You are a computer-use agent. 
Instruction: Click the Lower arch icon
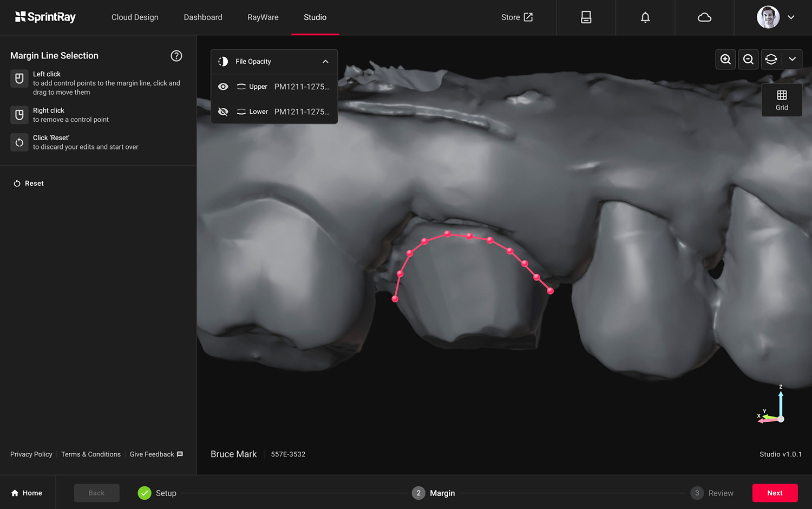coord(241,112)
